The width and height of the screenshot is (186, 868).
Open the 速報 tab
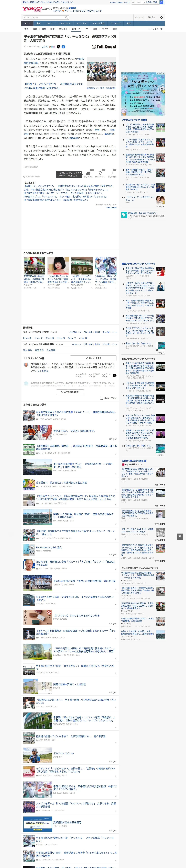point(38,24)
